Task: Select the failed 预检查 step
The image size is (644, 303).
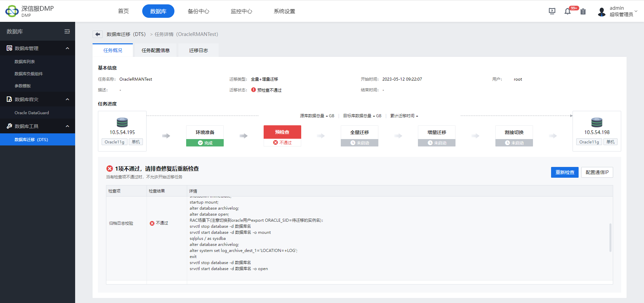Action: point(282,132)
